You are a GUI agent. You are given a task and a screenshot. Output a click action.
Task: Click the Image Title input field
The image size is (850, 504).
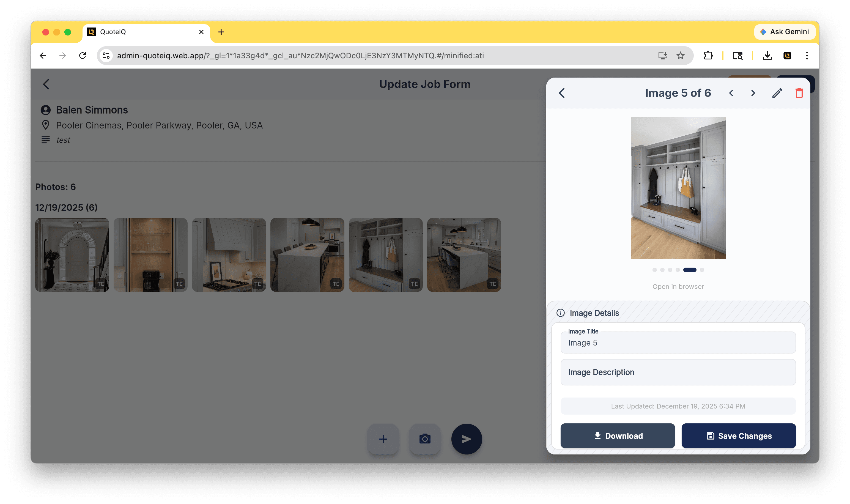678,343
